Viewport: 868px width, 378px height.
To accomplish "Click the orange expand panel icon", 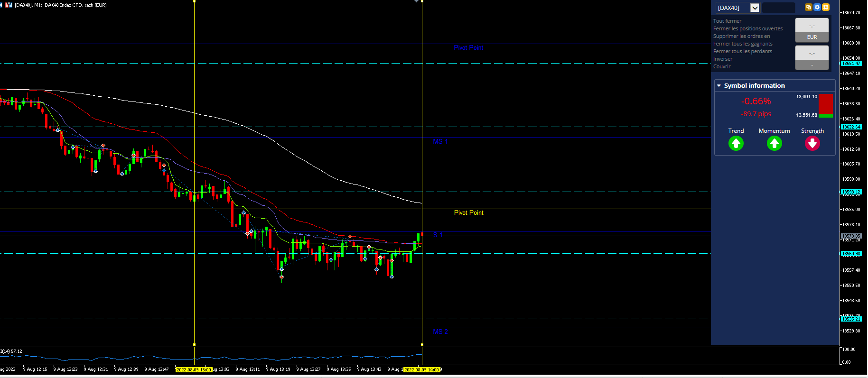I will [826, 7].
